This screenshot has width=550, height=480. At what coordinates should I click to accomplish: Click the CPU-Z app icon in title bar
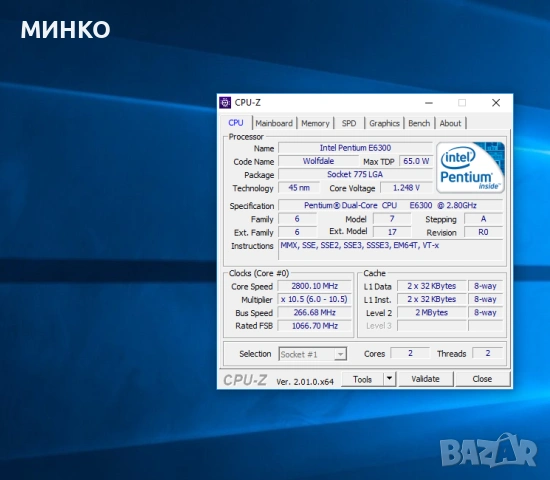click(x=225, y=102)
